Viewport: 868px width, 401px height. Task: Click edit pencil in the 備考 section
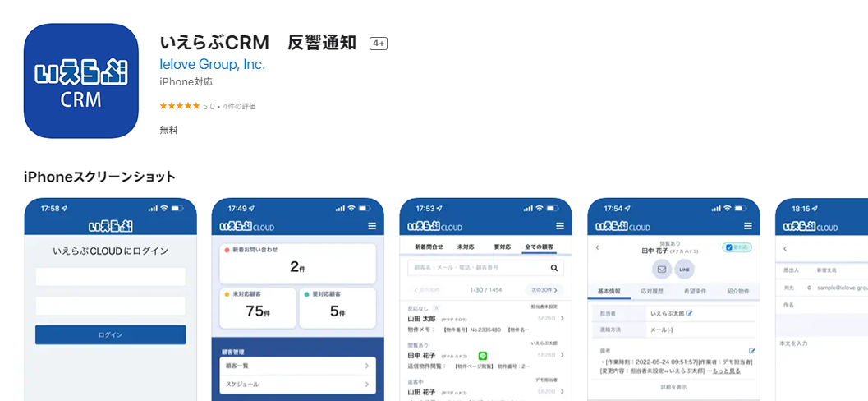[751, 351]
